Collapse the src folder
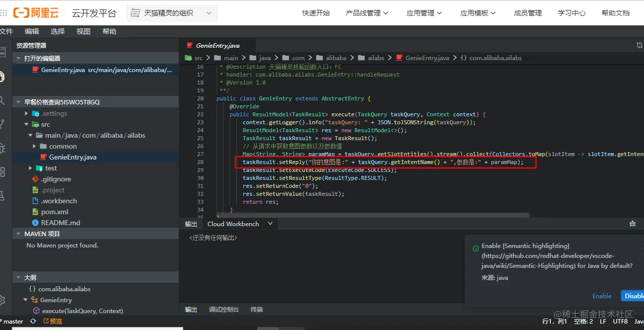The height and width of the screenshot is (330, 644). pos(26,124)
